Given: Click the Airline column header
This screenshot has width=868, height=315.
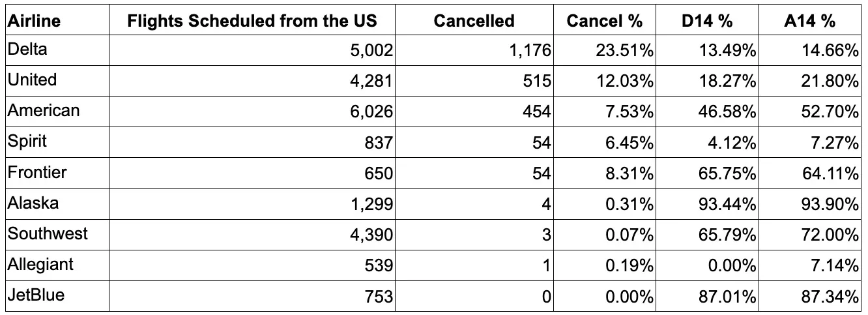Looking at the screenshot, I should tap(34, 21).
